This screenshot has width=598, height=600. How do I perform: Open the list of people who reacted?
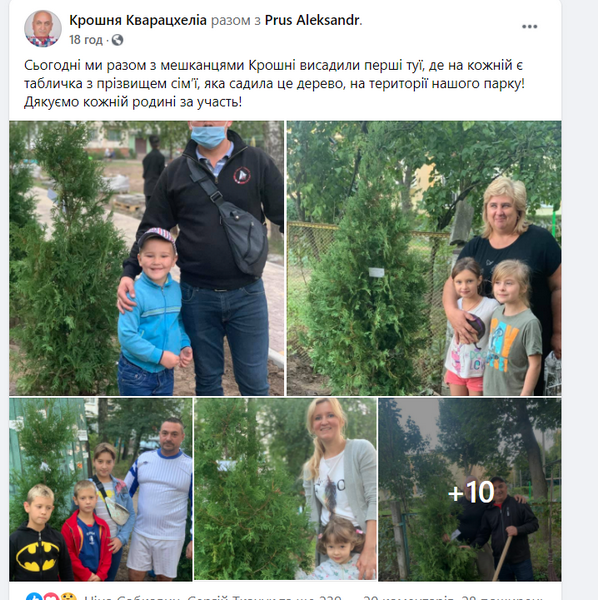tap(213, 597)
